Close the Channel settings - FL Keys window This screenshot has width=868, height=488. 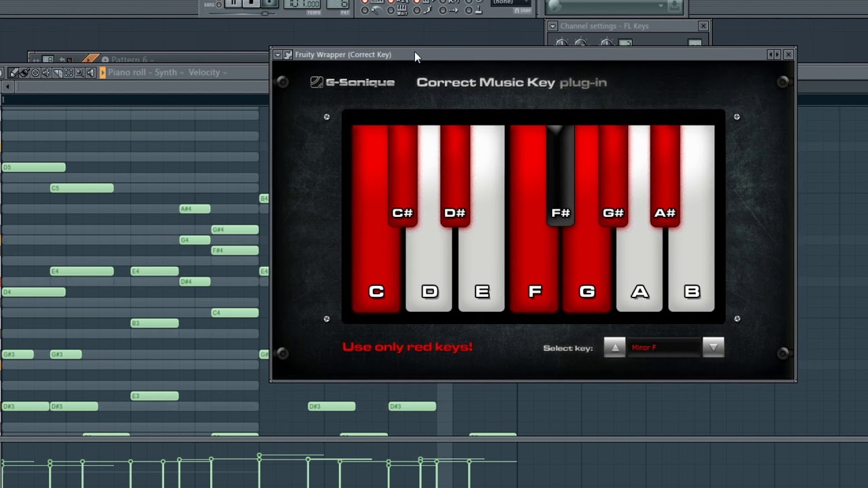(x=703, y=26)
